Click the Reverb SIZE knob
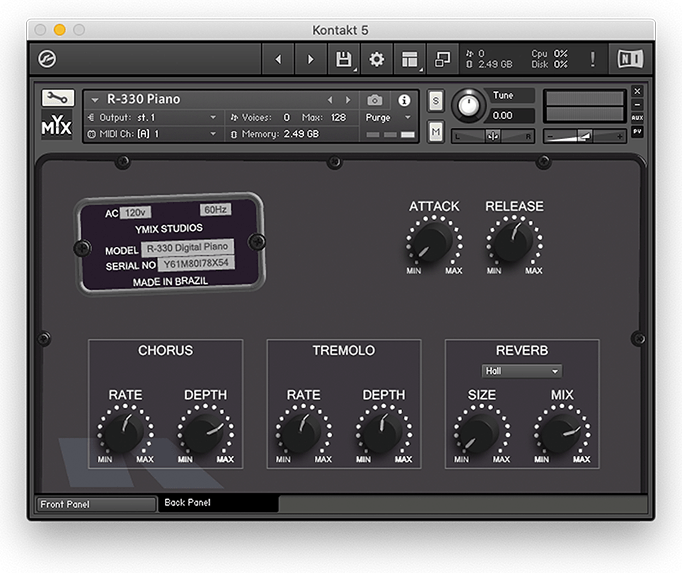The height and width of the screenshot is (573, 682). (x=481, y=432)
